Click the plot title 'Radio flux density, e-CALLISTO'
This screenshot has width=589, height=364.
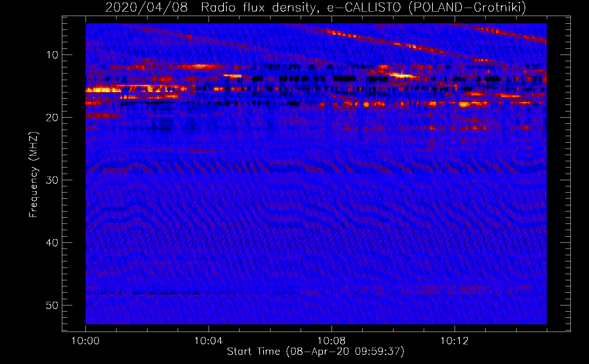click(301, 8)
